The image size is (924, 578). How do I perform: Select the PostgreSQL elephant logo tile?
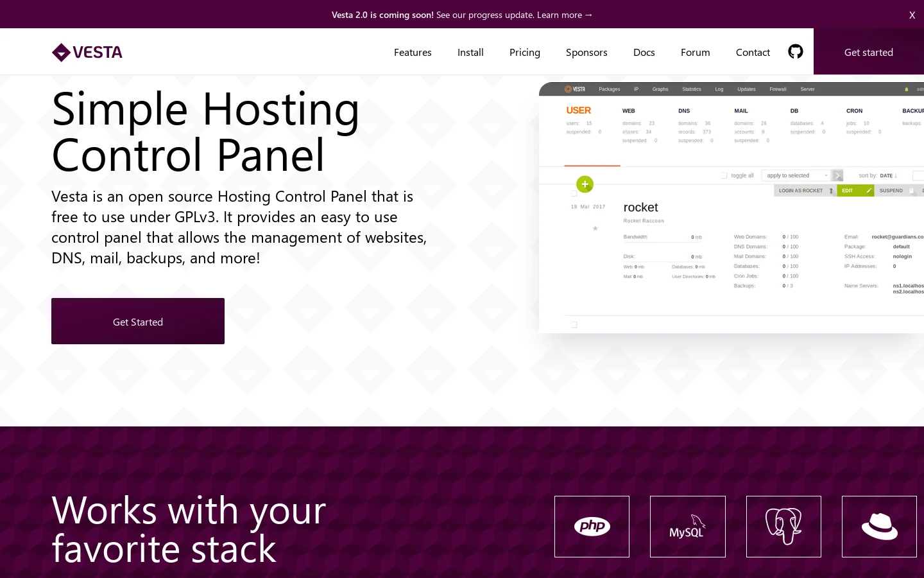783,527
